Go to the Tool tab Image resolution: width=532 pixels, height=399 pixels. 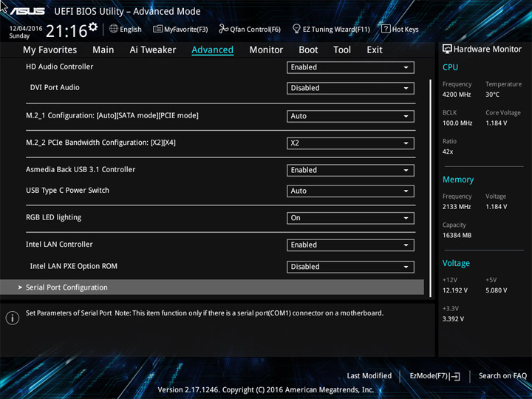[342, 50]
